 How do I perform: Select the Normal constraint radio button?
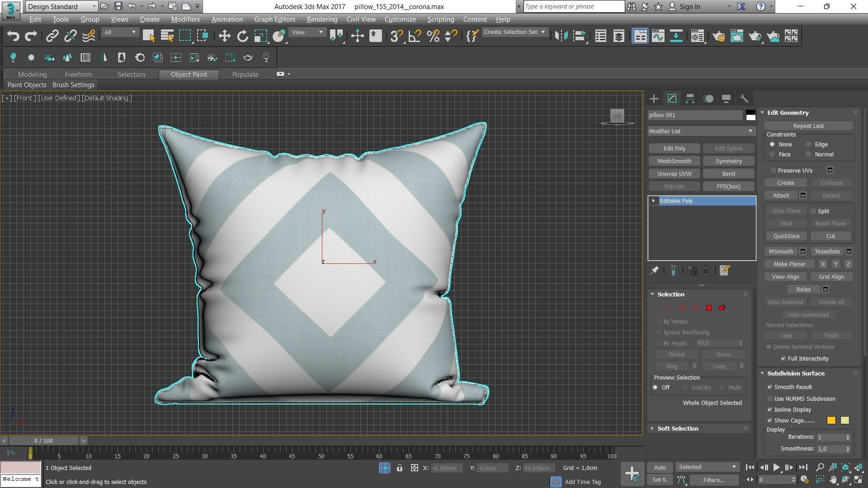(808, 155)
